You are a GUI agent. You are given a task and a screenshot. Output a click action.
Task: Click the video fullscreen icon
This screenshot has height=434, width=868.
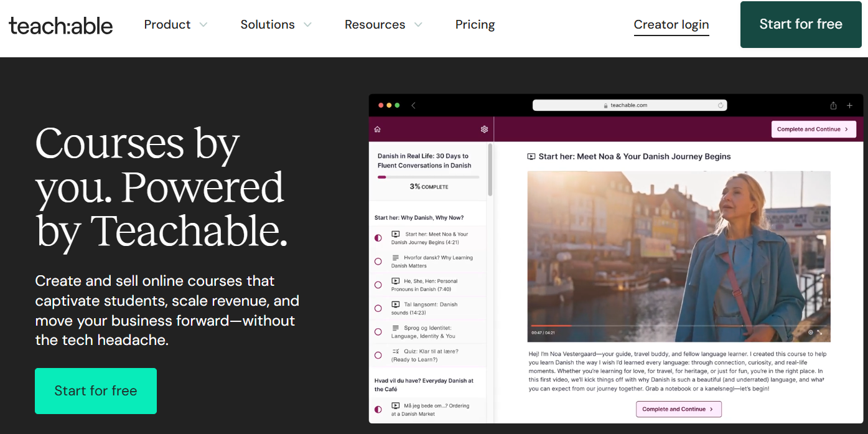(x=819, y=333)
